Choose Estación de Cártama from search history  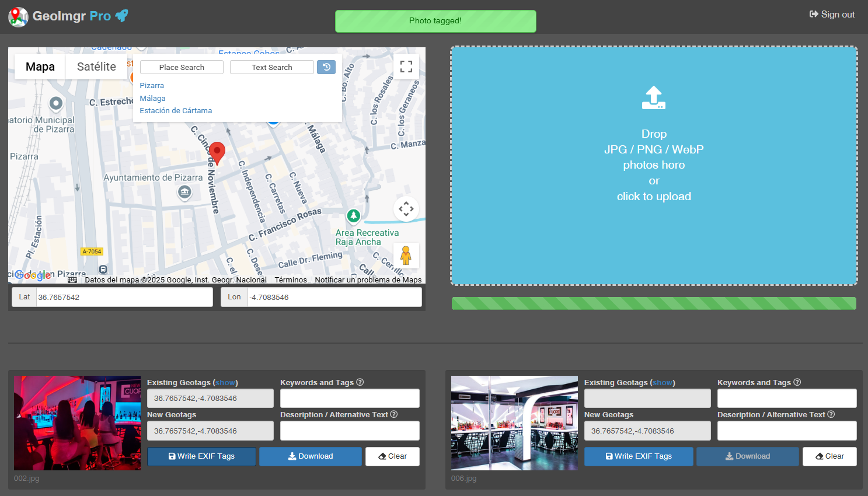pyautogui.click(x=176, y=110)
